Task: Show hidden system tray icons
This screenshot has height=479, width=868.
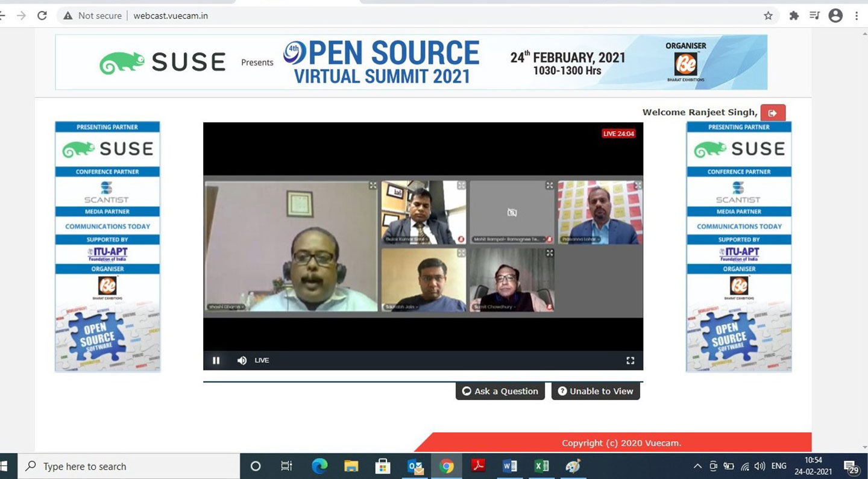Action: (698, 466)
